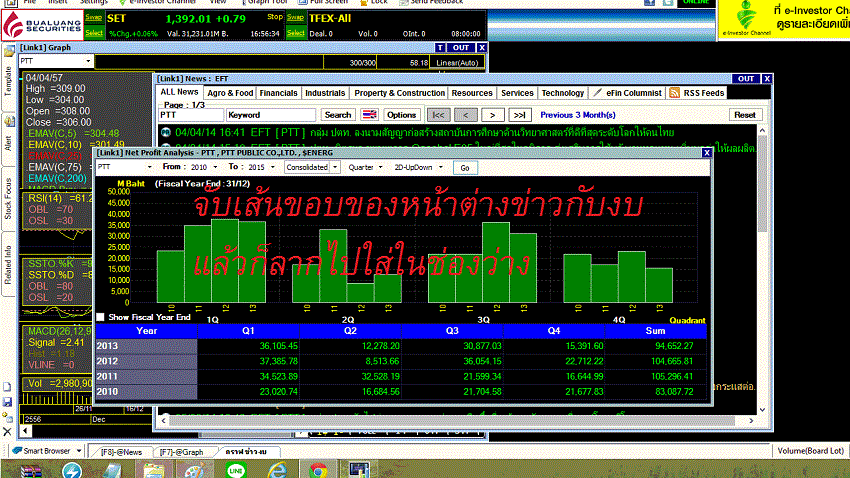Expand the Smart Browser dropdown arrow
Viewport: 850px width, 478px height.
tap(79, 451)
